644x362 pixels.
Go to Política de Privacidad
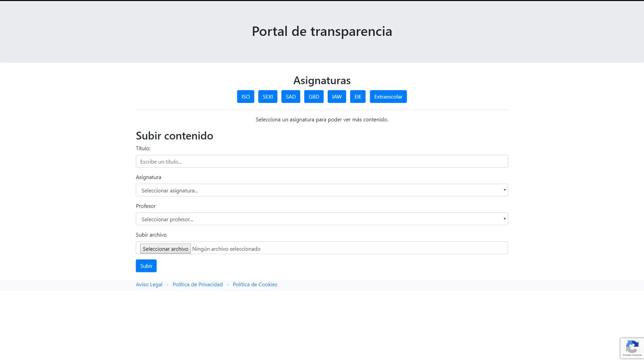[197, 284]
